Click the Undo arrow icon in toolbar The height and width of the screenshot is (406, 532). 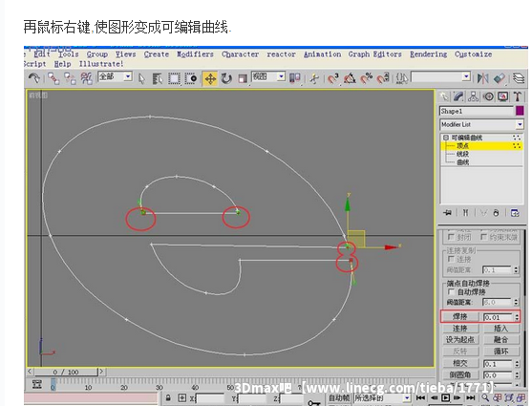pyautogui.click(x=34, y=78)
